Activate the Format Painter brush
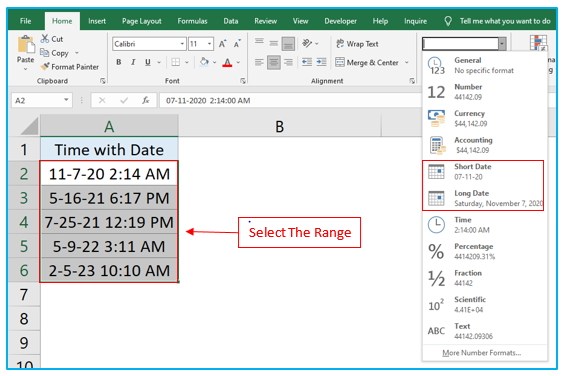This screenshot has width=565, height=376. [45, 66]
